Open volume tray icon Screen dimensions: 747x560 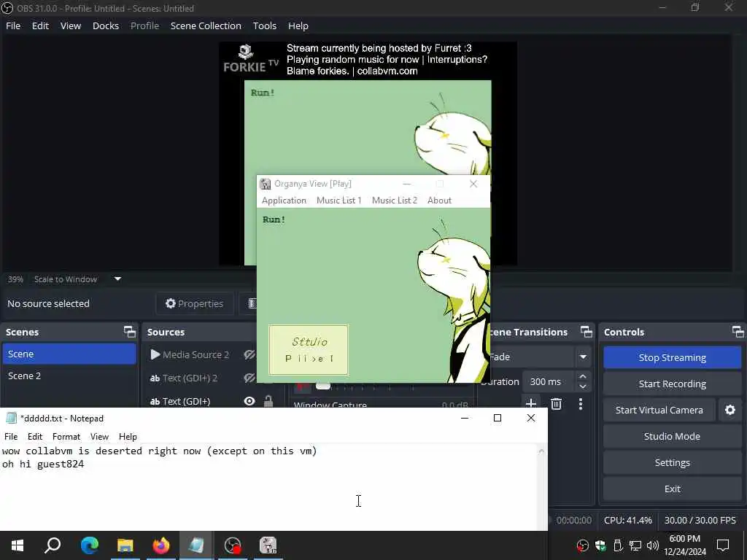(653, 545)
